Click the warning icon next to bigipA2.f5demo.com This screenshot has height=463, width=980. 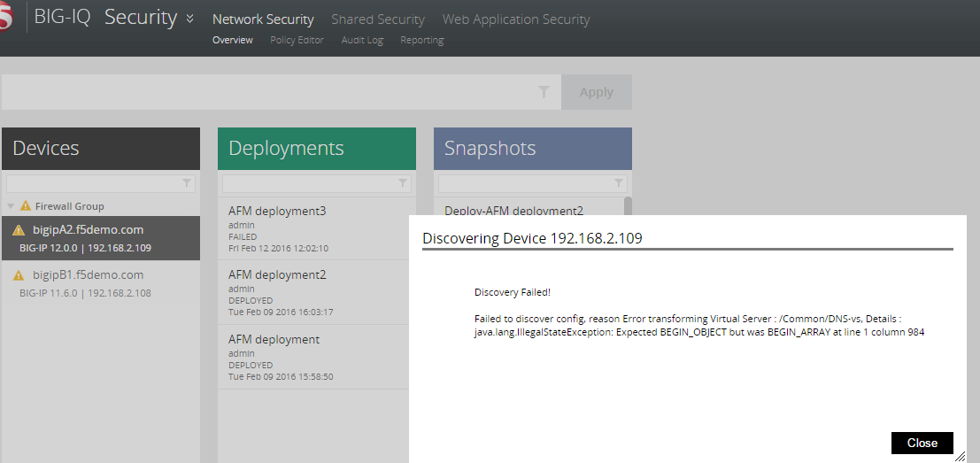19,230
